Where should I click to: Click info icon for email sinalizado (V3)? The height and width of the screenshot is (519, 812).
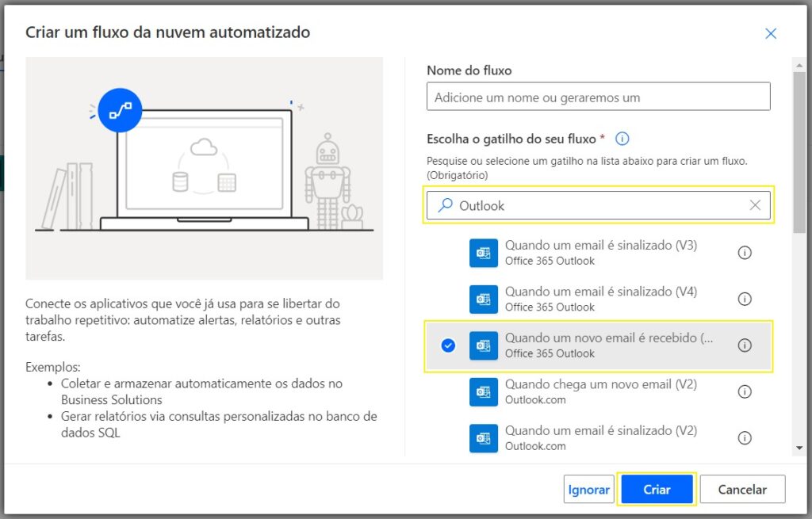(745, 253)
